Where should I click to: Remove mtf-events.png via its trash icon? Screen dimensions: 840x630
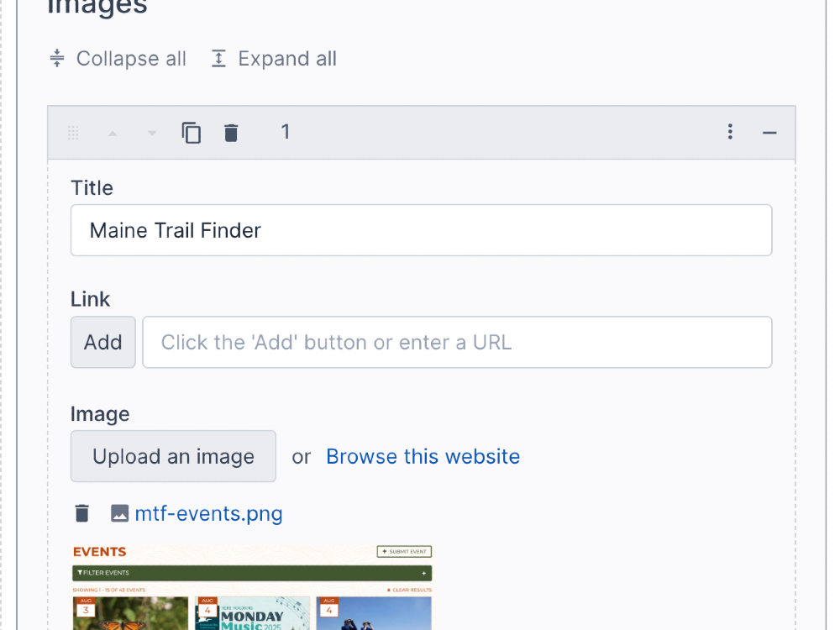click(x=81, y=512)
